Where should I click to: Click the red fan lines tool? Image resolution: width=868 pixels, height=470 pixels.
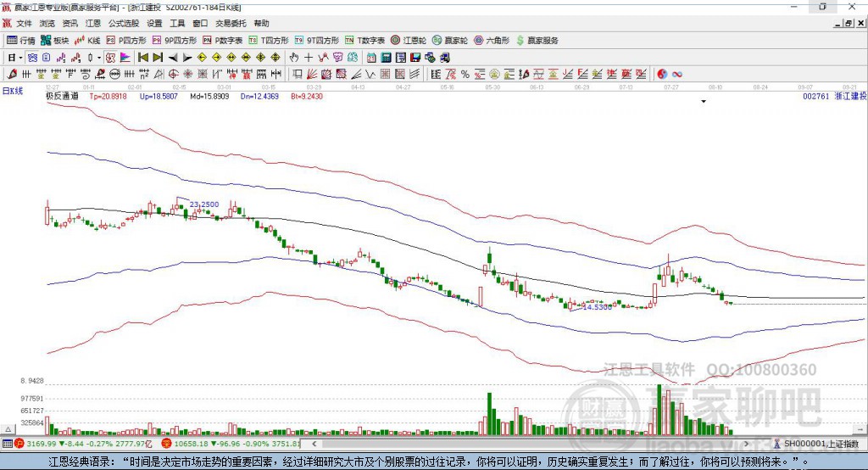coord(312,74)
